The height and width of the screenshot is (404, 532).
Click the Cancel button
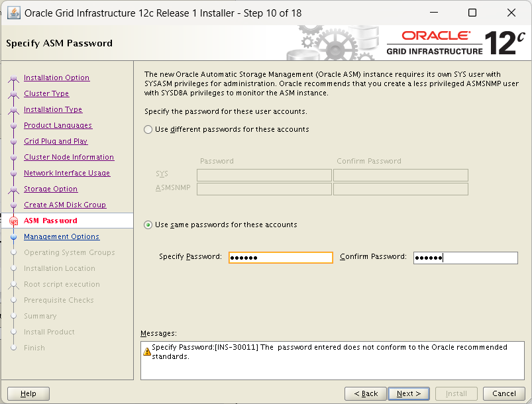(x=504, y=393)
